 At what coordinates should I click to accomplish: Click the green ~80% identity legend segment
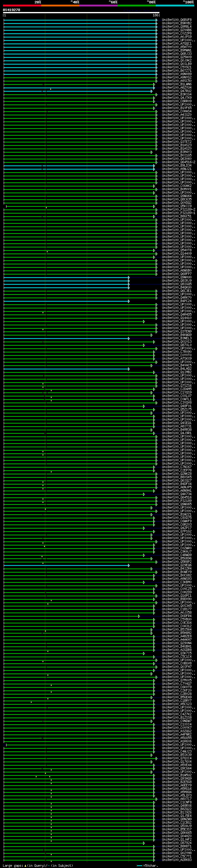tap(137, 6)
